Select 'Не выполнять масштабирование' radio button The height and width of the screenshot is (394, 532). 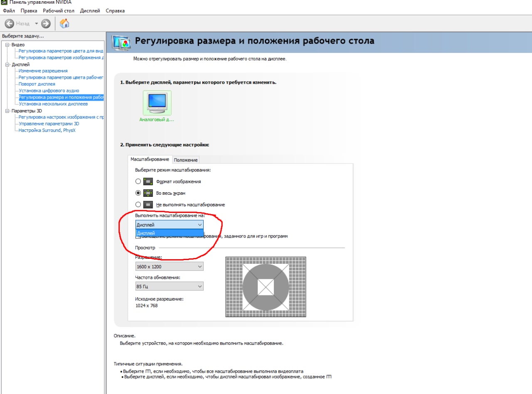[138, 205]
